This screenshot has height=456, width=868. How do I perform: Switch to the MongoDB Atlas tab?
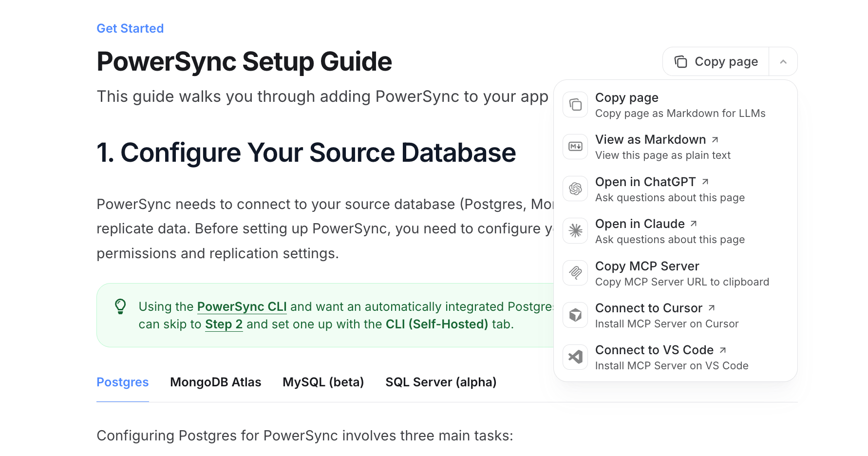tap(216, 382)
